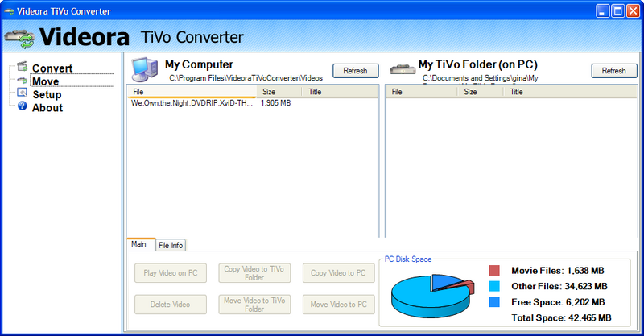The width and height of the screenshot is (644, 336).
Task: Click Move Video to TiVo Folder button
Action: tap(254, 305)
